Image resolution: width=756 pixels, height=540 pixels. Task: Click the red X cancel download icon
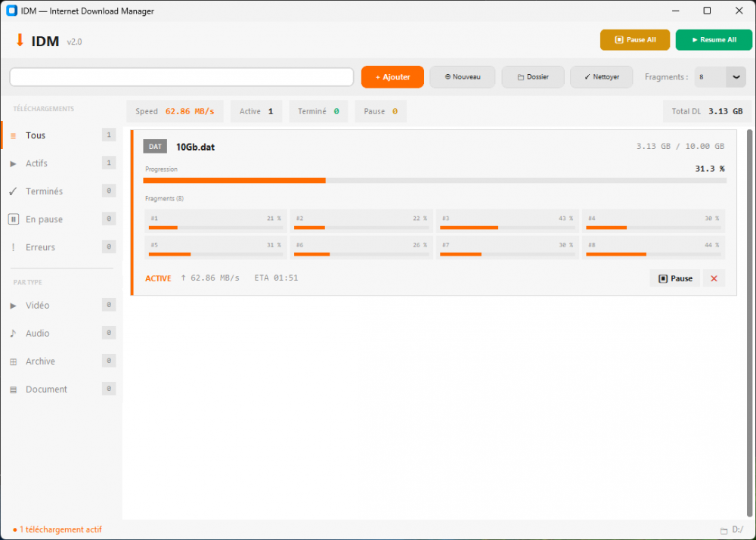pyautogui.click(x=714, y=278)
